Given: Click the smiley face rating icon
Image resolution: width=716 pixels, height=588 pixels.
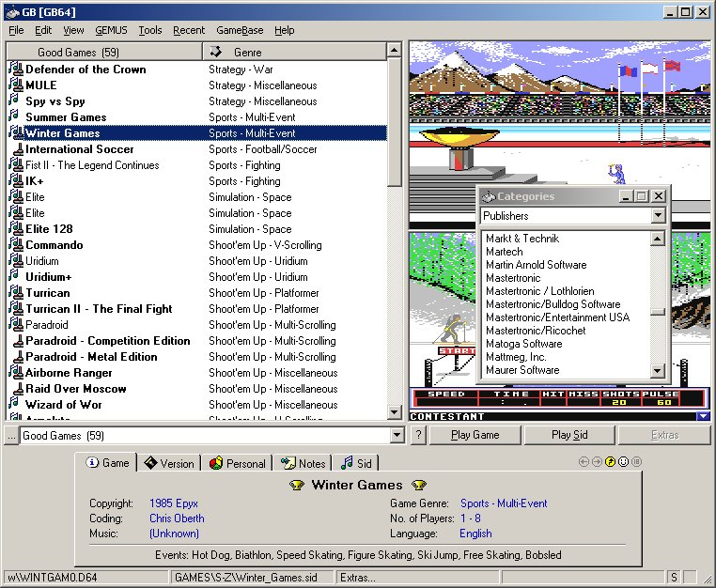Looking at the screenshot, I should [x=623, y=462].
